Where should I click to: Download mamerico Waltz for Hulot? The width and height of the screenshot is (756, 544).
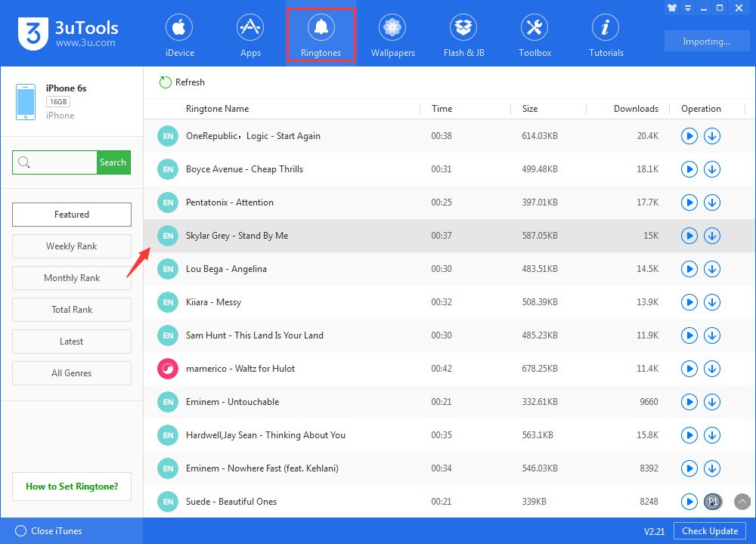click(711, 369)
